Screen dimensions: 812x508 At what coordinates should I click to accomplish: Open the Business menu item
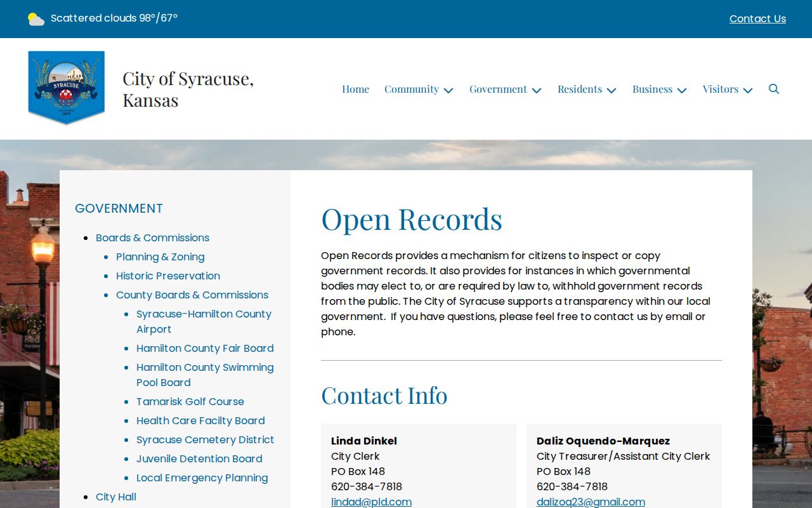[652, 89]
